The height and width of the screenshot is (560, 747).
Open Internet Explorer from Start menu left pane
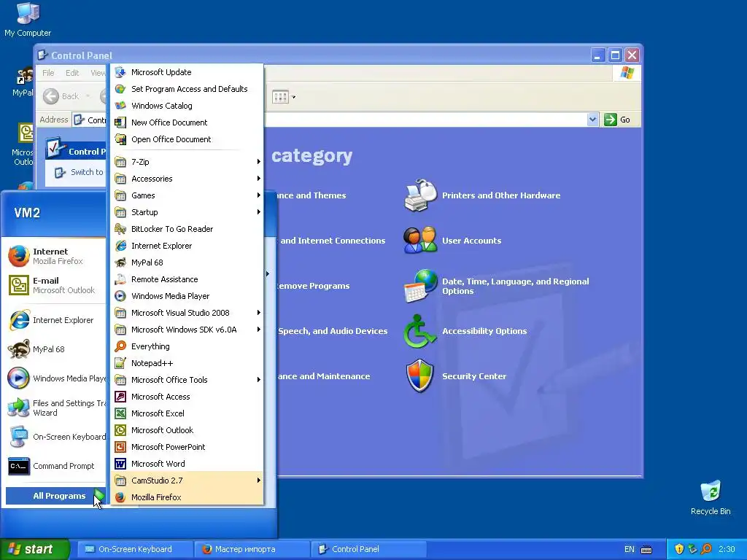click(56, 320)
